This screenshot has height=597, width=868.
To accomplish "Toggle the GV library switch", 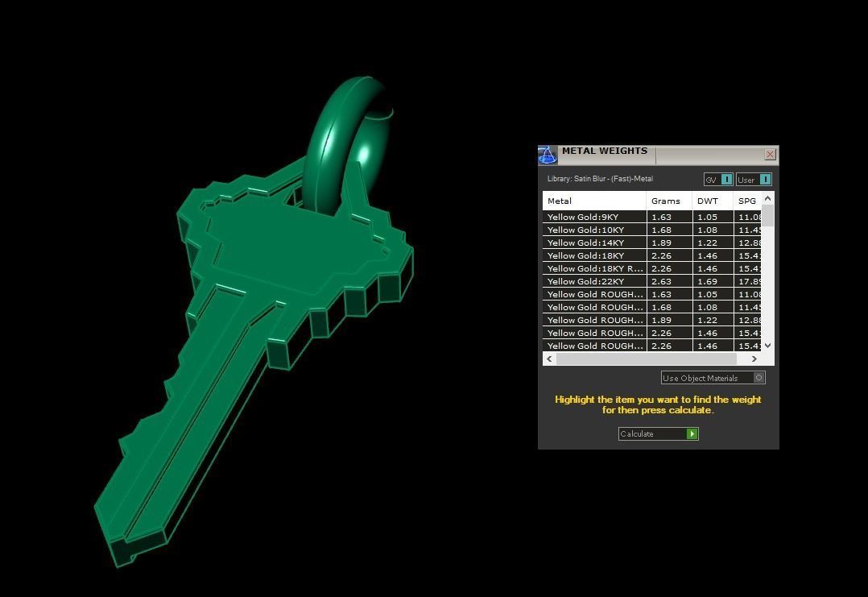I will (x=718, y=180).
